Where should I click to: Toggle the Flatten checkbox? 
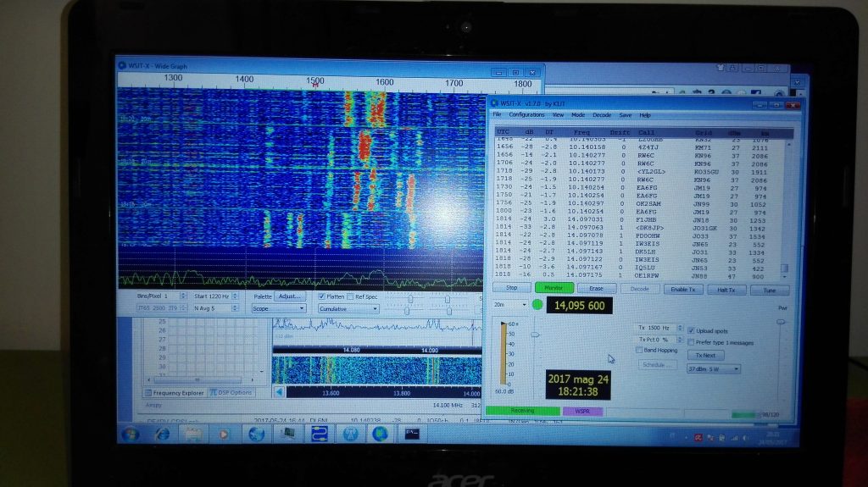click(321, 296)
